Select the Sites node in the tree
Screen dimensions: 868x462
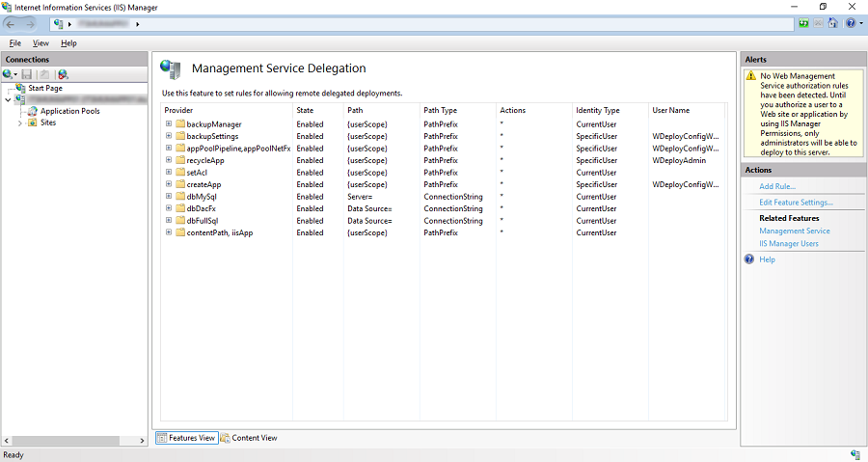coord(48,122)
